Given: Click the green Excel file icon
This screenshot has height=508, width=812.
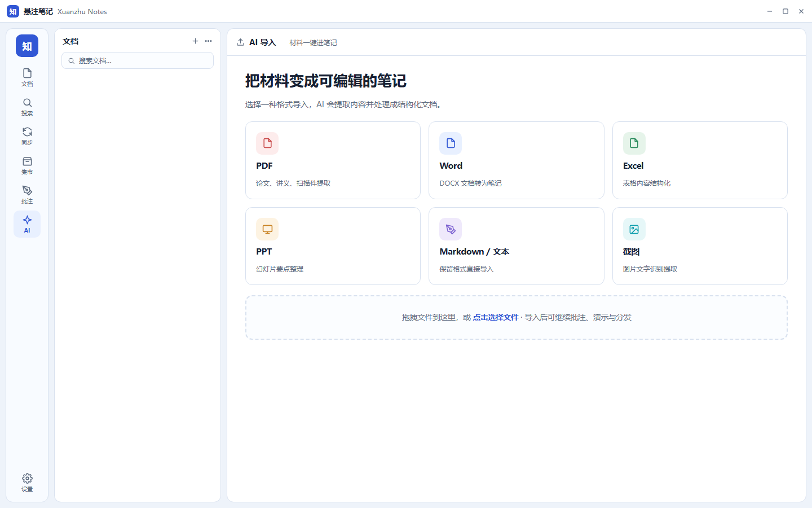Looking at the screenshot, I should click(634, 143).
